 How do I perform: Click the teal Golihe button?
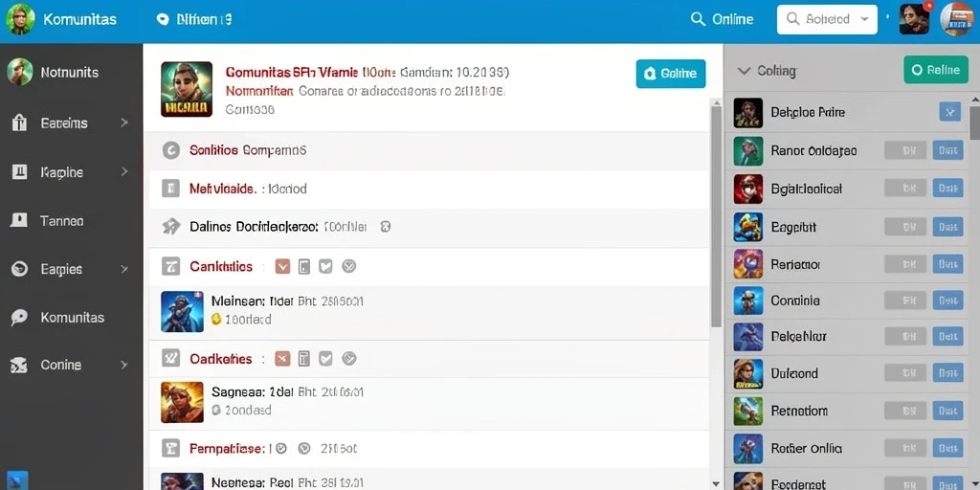(671, 74)
